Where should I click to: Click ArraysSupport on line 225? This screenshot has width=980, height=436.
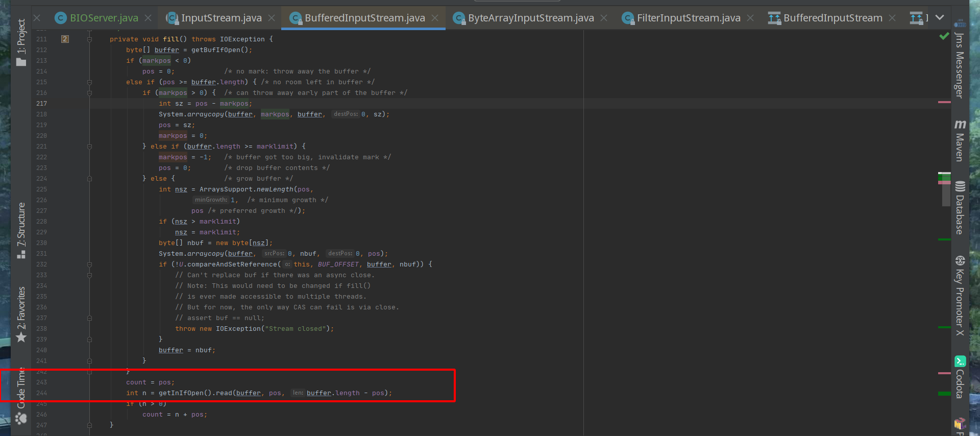(x=226, y=189)
